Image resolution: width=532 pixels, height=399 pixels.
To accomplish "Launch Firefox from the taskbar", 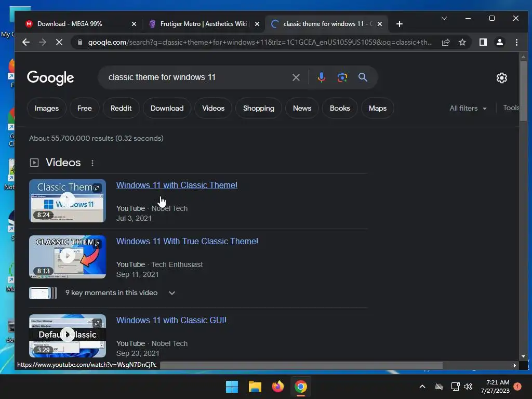I will (278, 387).
